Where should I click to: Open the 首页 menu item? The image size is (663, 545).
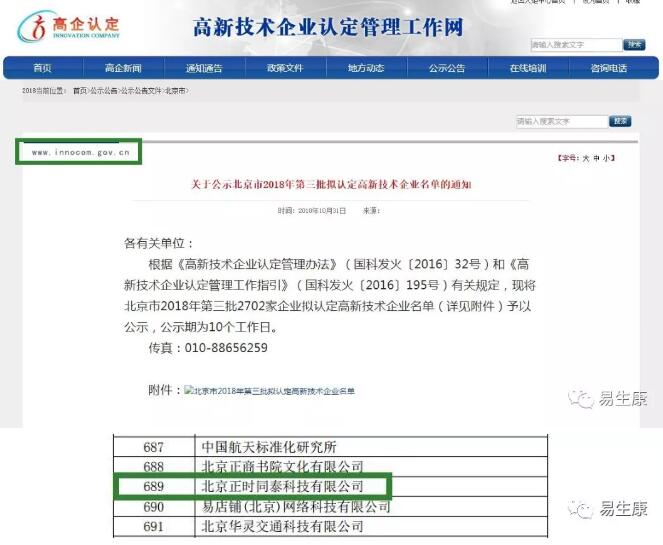tap(43, 68)
